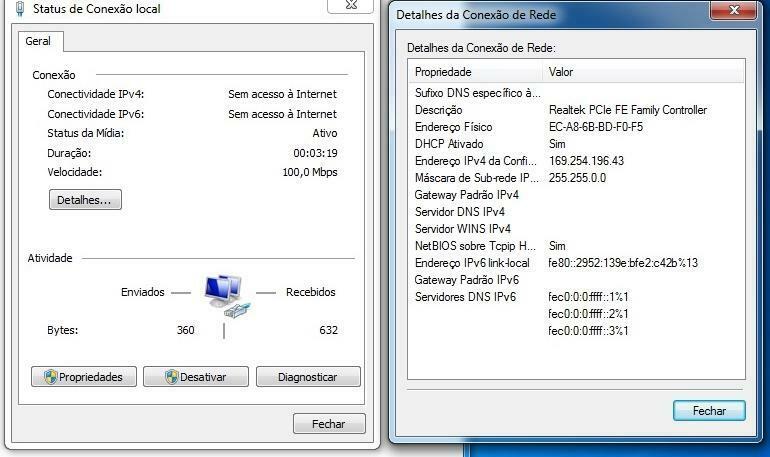Click the shield icon on Propriedades
The image size is (770, 457).
coord(50,377)
